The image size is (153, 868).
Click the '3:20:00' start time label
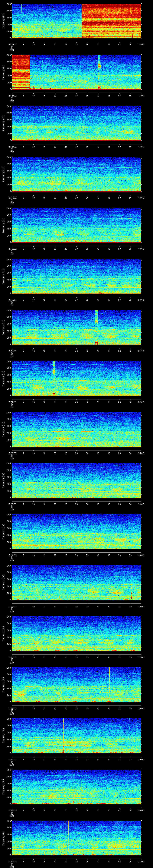coord(12,351)
